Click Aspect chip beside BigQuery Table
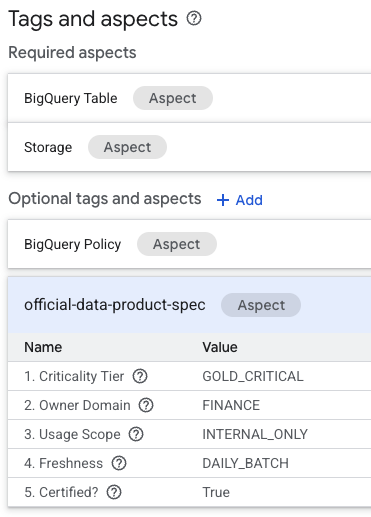 pyautogui.click(x=173, y=98)
